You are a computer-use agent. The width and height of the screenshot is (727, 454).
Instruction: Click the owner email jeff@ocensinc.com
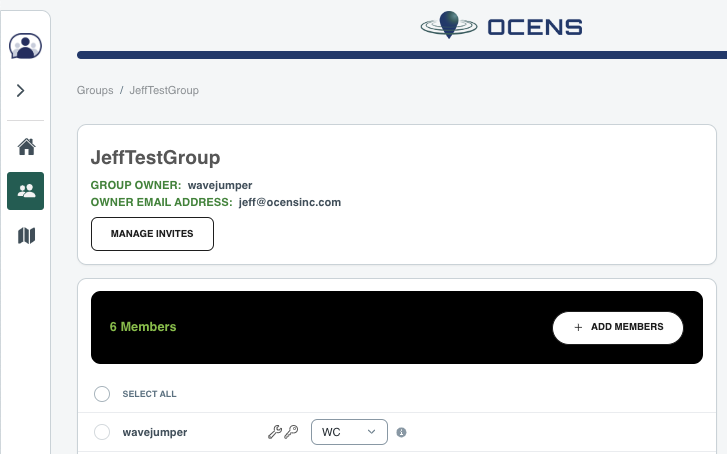(290, 202)
